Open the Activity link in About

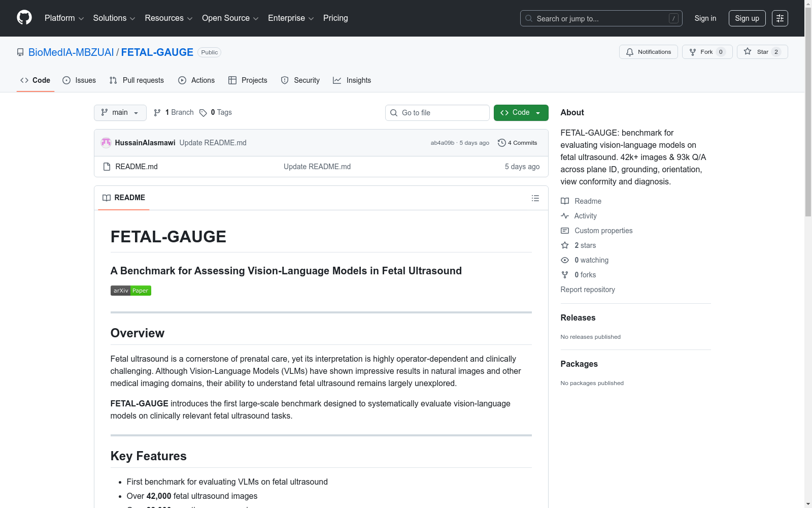pos(586,216)
